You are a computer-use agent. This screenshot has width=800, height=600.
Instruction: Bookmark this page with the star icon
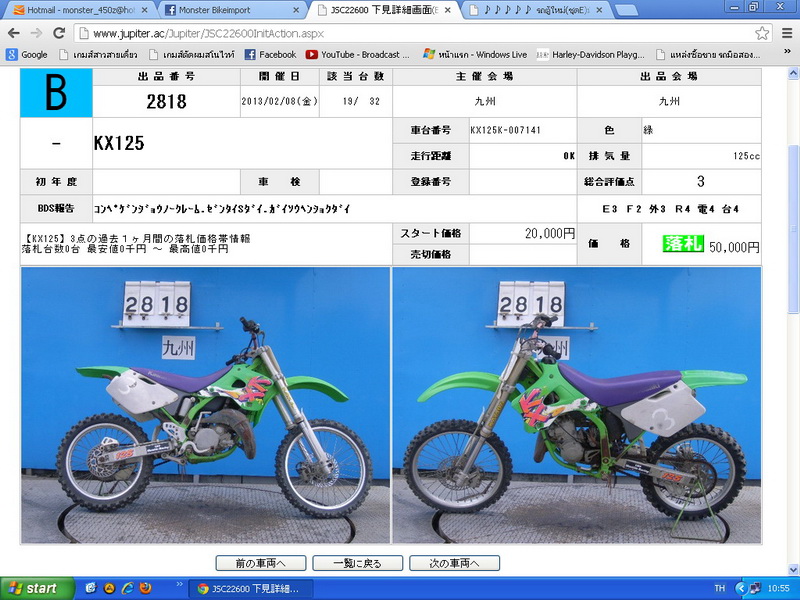point(762,34)
